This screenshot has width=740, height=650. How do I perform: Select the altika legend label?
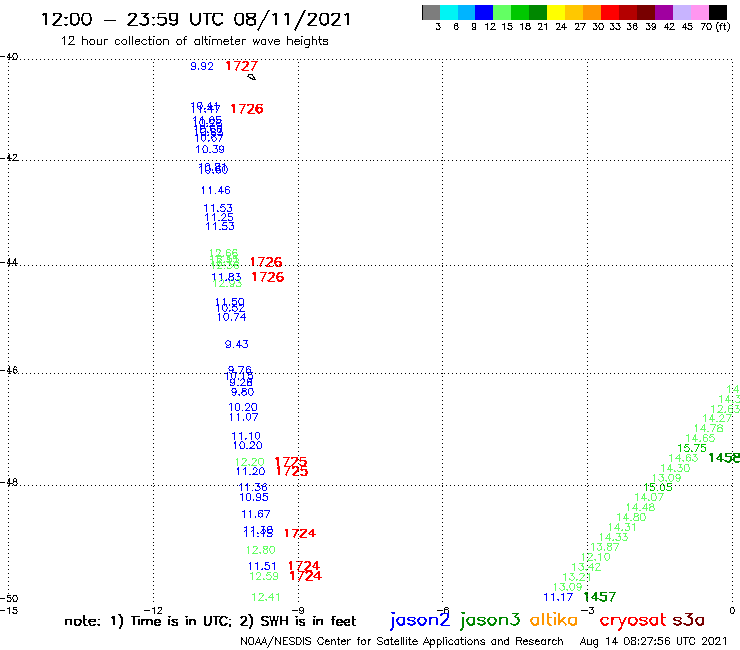554,620
